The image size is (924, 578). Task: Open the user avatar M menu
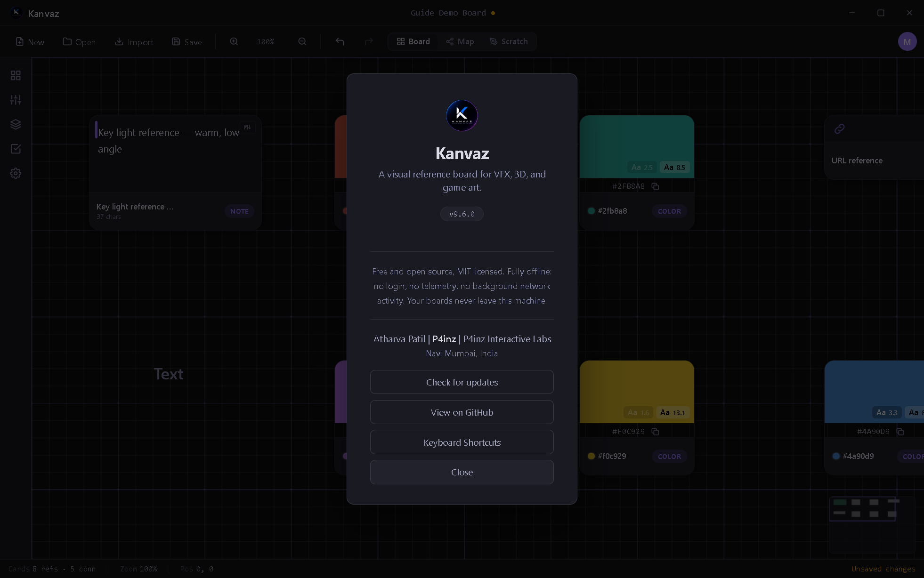[x=907, y=42]
